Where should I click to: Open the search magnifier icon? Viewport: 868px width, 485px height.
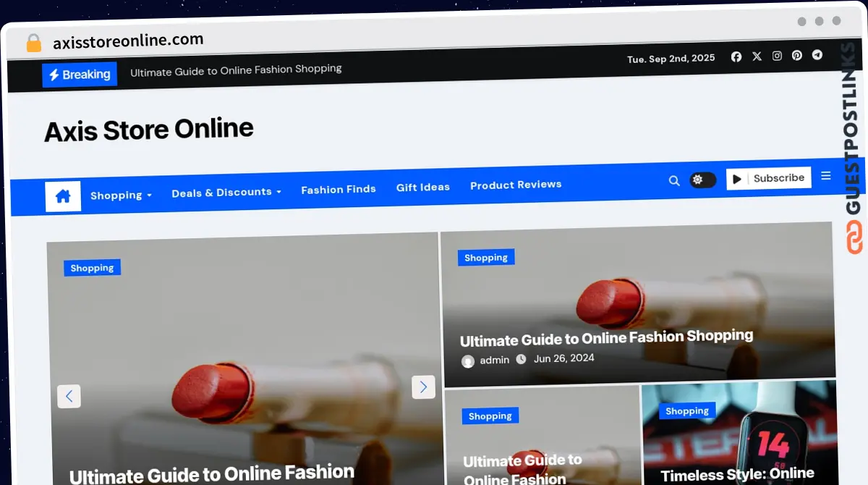coord(674,181)
